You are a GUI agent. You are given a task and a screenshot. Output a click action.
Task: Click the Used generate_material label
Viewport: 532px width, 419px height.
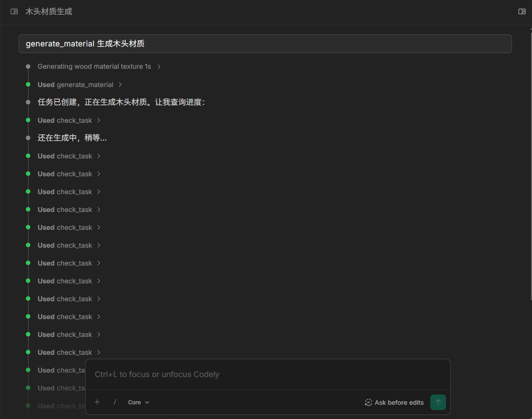point(75,84)
